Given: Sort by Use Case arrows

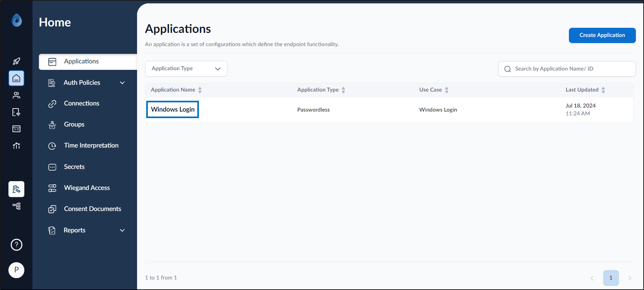Looking at the screenshot, I should point(446,90).
